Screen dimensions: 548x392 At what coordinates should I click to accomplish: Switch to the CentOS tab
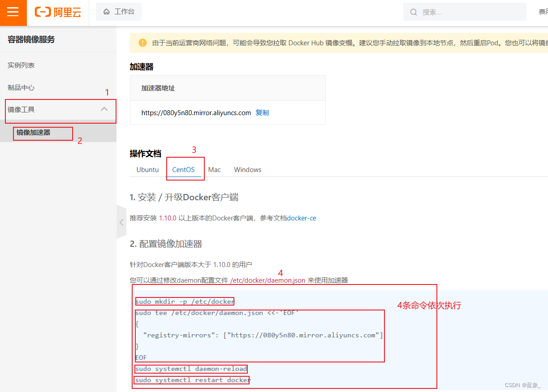tap(184, 170)
